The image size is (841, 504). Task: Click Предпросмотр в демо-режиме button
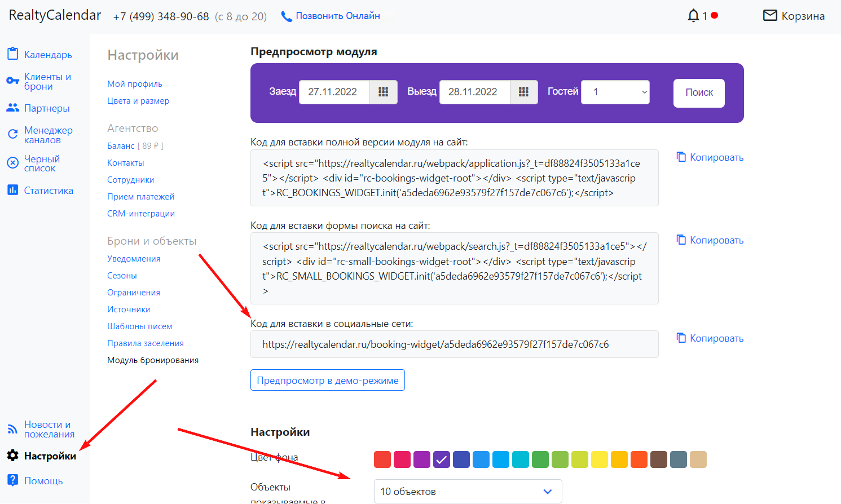click(328, 381)
